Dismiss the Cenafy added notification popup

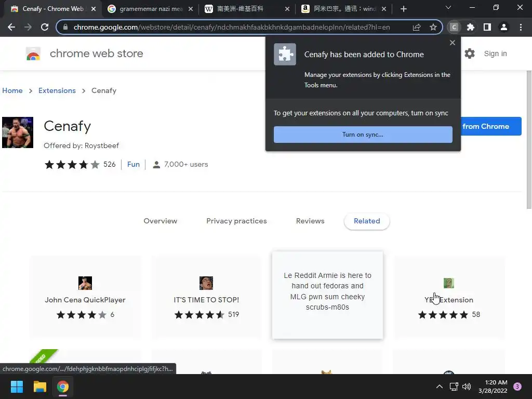(x=453, y=43)
